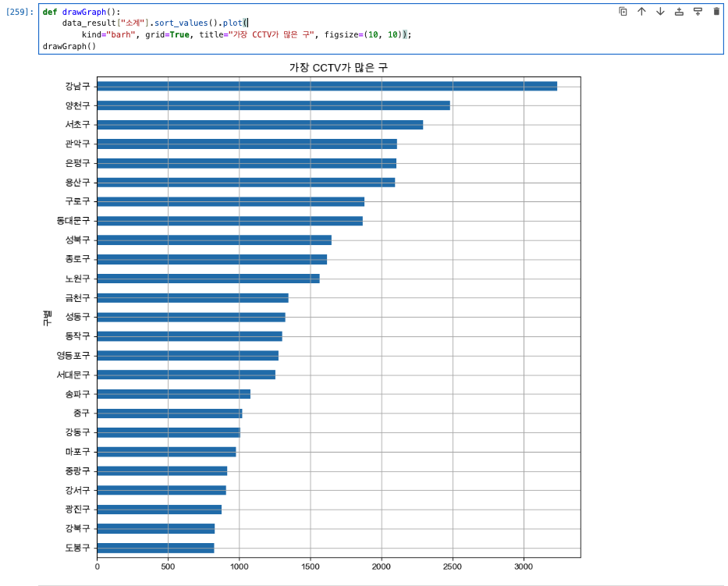Click the 강북구 axis label
Viewport: 728px width, 586px height.
tap(77, 528)
